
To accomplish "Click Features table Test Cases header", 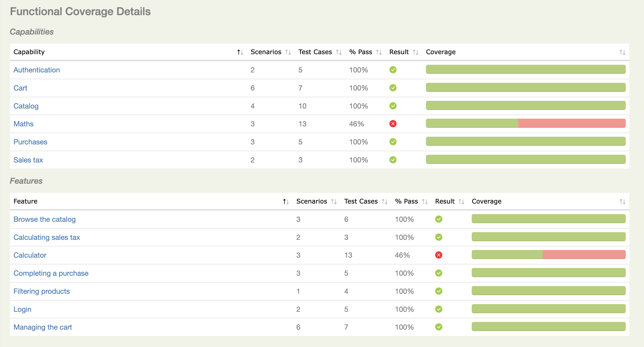I will coord(361,201).
